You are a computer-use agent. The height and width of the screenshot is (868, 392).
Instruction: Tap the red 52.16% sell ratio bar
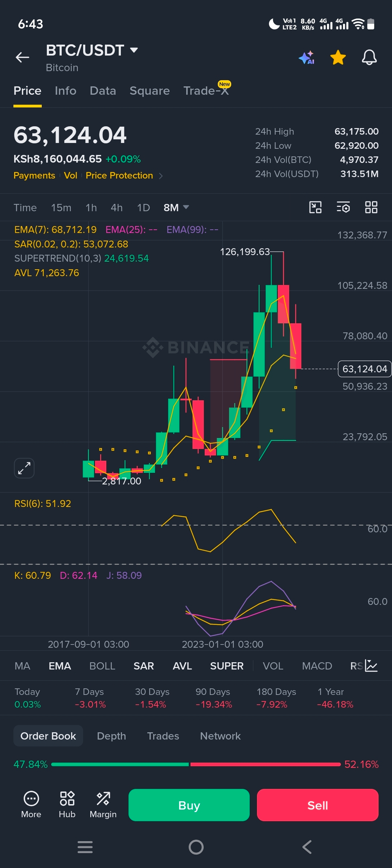266,764
